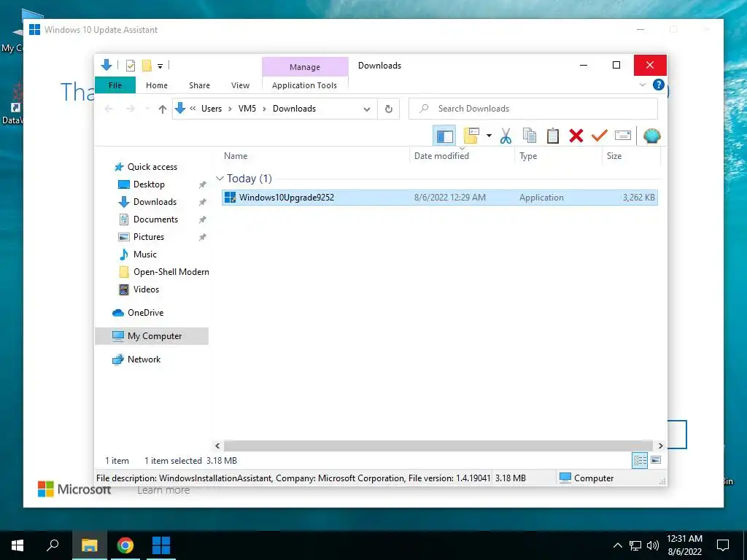Open Documents in the navigation pane
Viewport: 747px width, 560px height.
156,219
